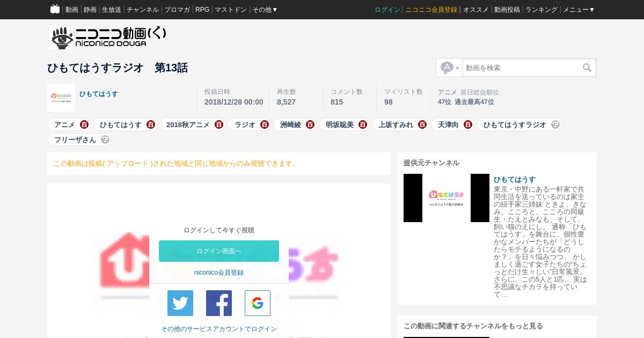Image resolution: width=644 pixels, height=338 pixels.
Task: Click the search magnifier icon
Action: (587, 68)
